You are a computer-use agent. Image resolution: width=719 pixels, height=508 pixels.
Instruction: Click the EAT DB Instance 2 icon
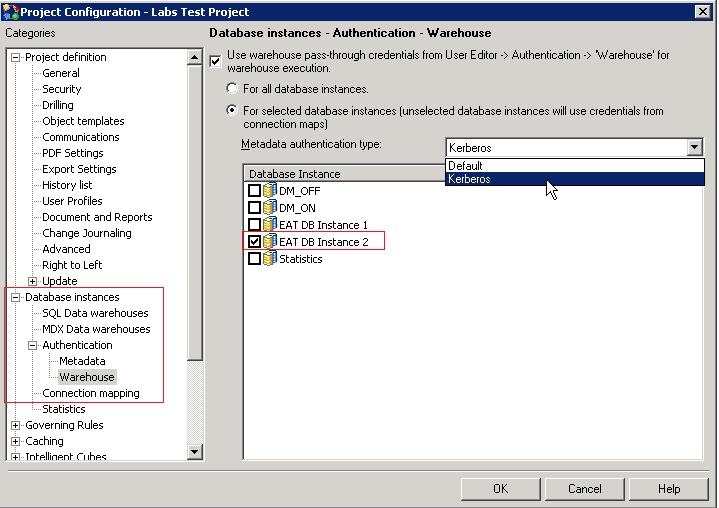tap(270, 241)
